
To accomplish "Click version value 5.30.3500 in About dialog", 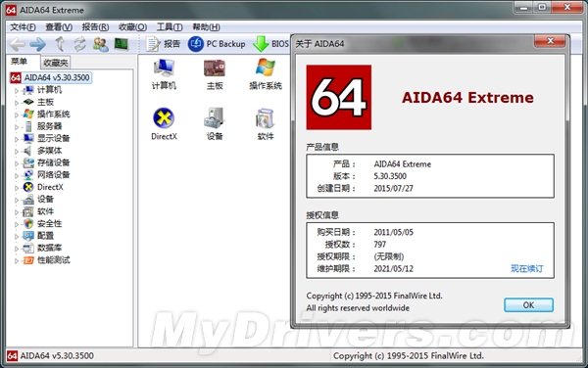I will (390, 176).
